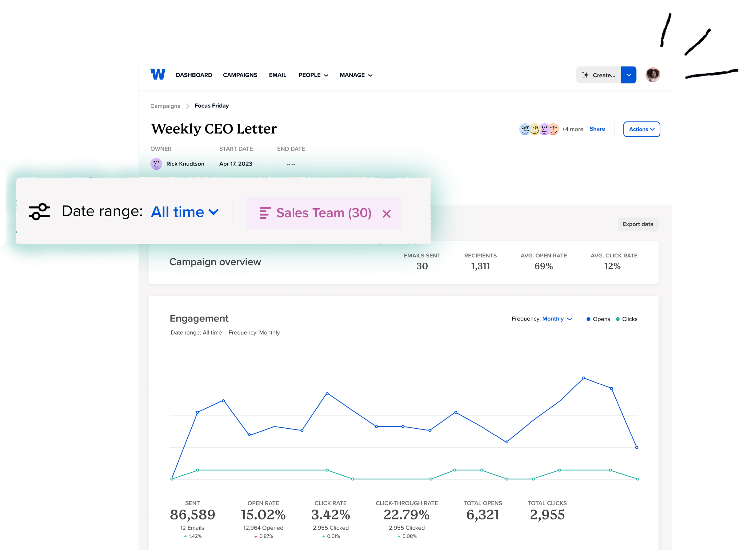
Task: Click the Sales Team list icon
Action: coord(265,213)
